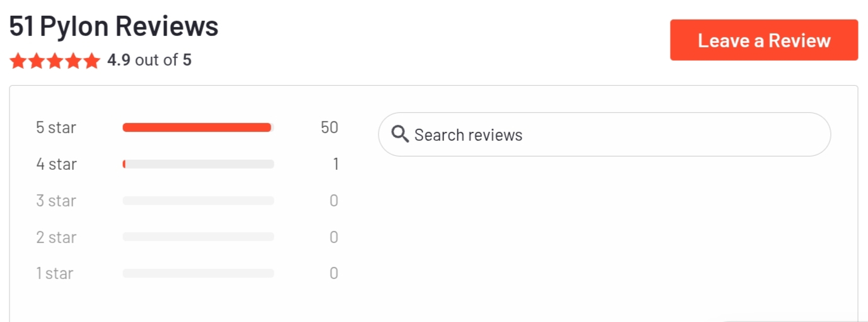Image resolution: width=868 pixels, height=322 pixels.
Task: Filter reviews by the 5 star label
Action: coord(56,128)
